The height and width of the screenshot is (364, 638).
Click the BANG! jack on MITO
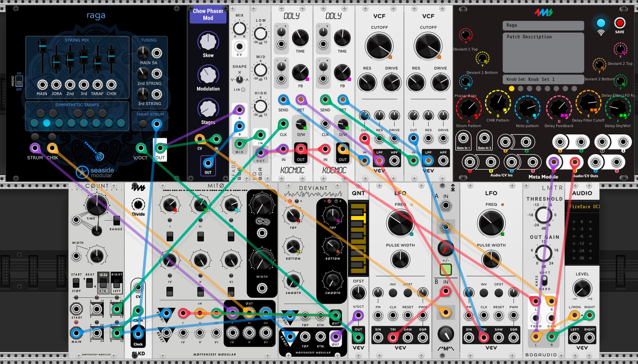[166, 313]
